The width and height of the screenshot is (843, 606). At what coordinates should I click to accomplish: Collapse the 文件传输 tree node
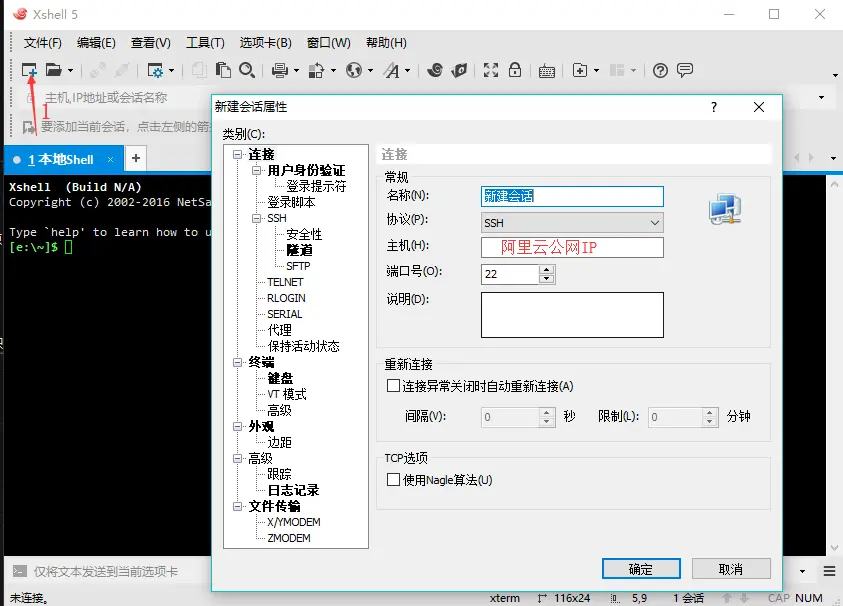pyautogui.click(x=237, y=507)
